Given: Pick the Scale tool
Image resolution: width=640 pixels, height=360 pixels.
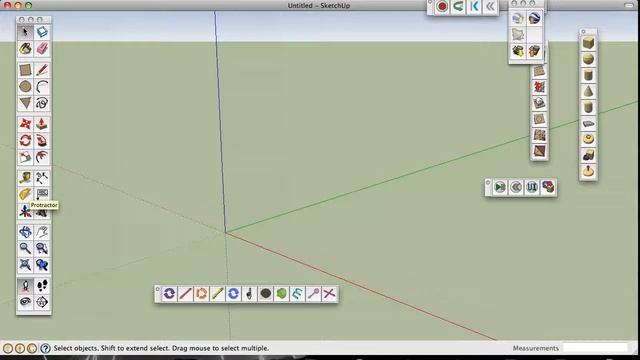Looking at the screenshot, I should pos(25,157).
